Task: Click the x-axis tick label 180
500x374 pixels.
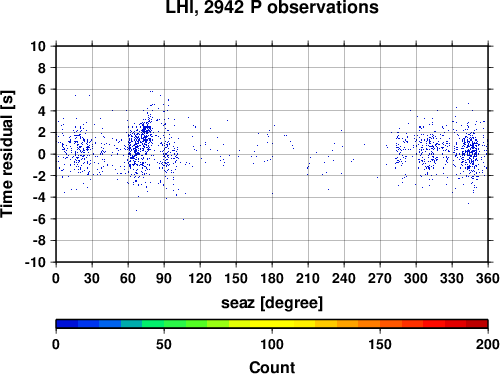Action: 272,278
